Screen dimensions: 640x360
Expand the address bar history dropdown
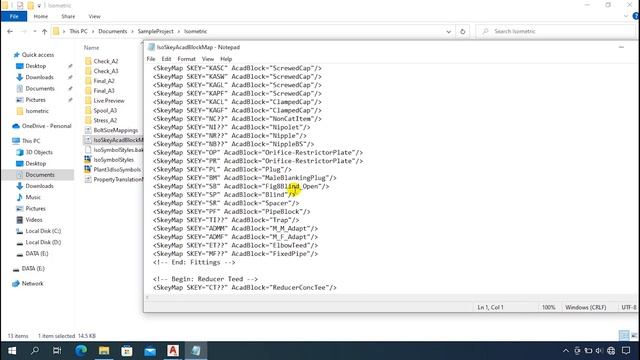[x=449, y=31]
